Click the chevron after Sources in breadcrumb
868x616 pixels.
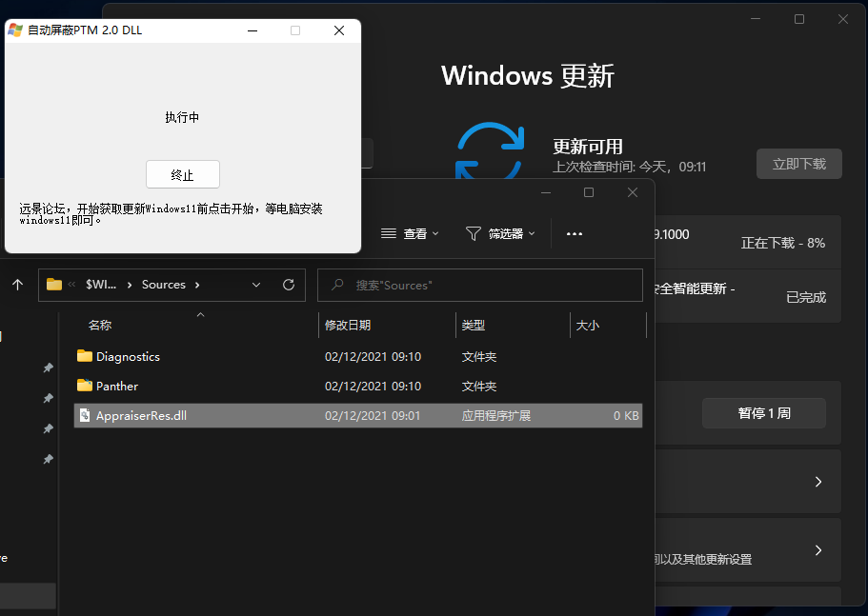tap(196, 284)
